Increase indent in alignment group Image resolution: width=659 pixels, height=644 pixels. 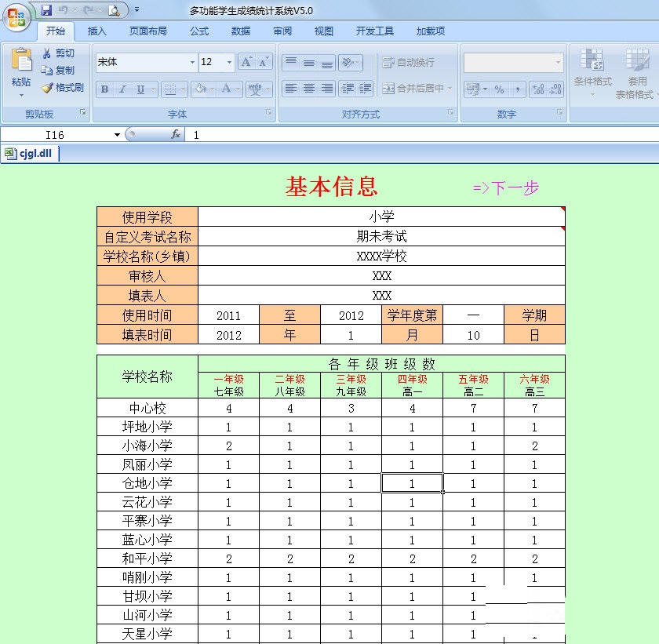(x=365, y=88)
